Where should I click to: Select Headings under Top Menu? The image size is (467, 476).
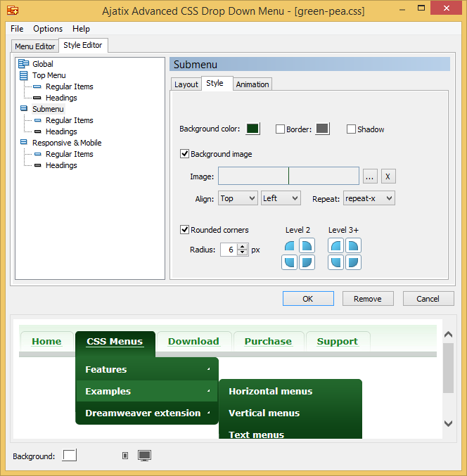[x=61, y=98]
